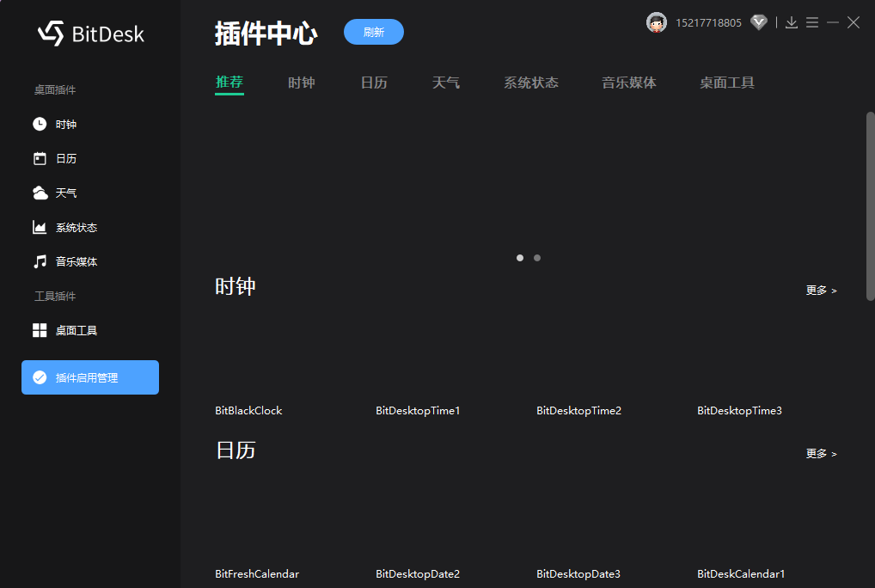The width and height of the screenshot is (875, 588).
Task: Show more clock plugins via 更多
Action: coord(821,290)
